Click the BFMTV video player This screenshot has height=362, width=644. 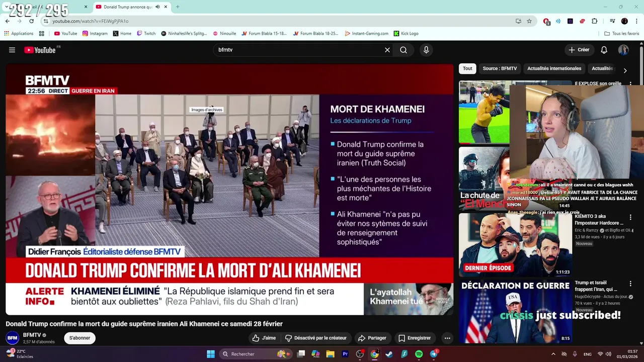point(229,189)
